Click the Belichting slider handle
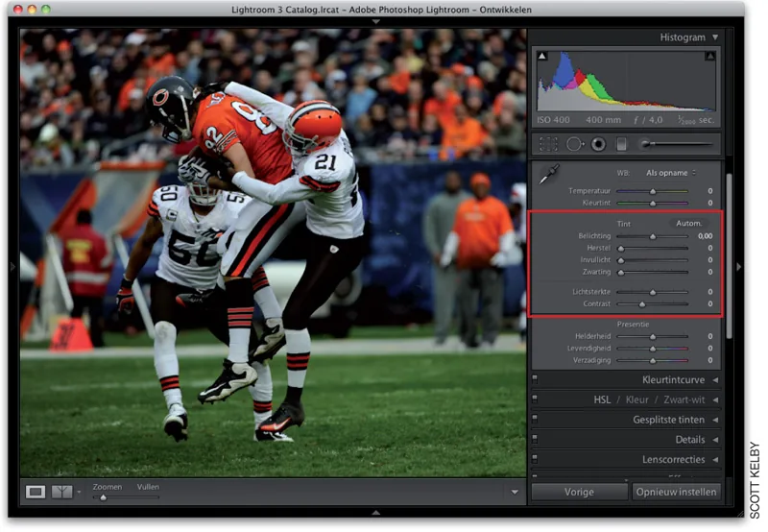The image size is (768, 532). [653, 236]
